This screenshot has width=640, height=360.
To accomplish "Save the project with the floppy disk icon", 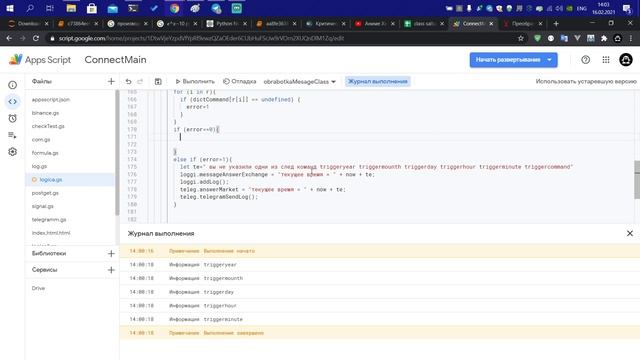I will point(158,82).
